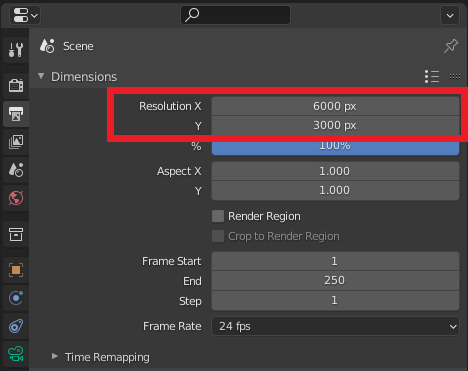Open the Object Constraints properties tab
This screenshot has width=468, height=371.
pyautogui.click(x=16, y=326)
